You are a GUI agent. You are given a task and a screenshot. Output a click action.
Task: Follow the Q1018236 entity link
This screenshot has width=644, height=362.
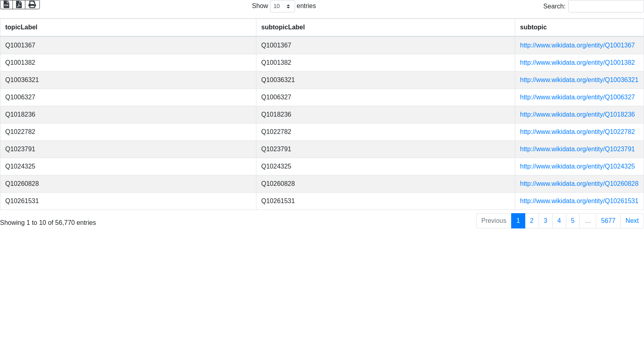(577, 115)
